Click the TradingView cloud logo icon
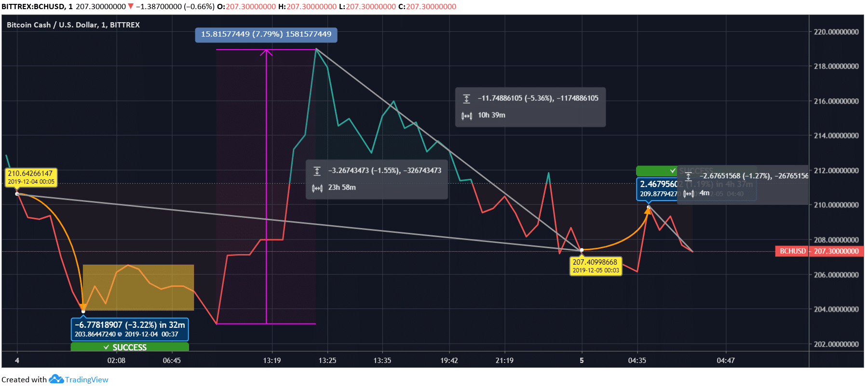Image resolution: width=868 pixels, height=390 pixels. [x=56, y=379]
